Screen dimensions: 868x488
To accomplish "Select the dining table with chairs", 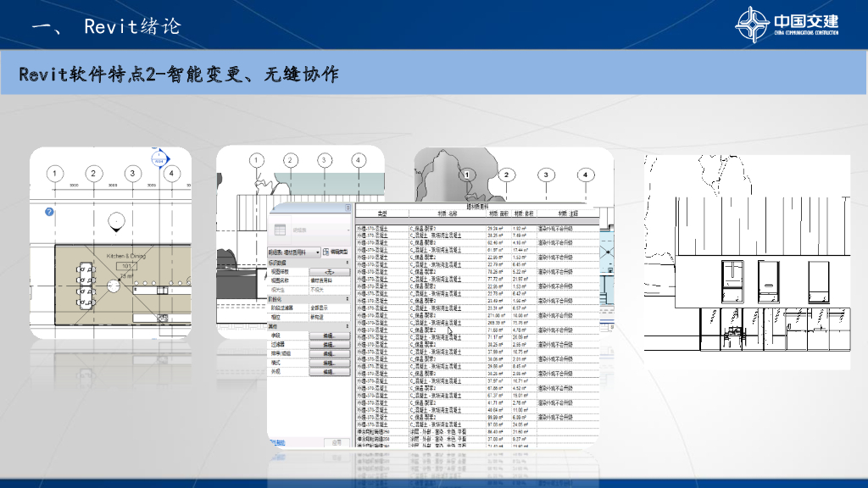I will [86, 286].
